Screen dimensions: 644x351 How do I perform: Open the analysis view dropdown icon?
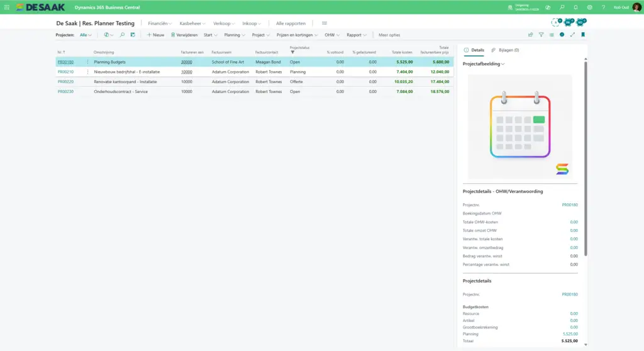pos(108,35)
